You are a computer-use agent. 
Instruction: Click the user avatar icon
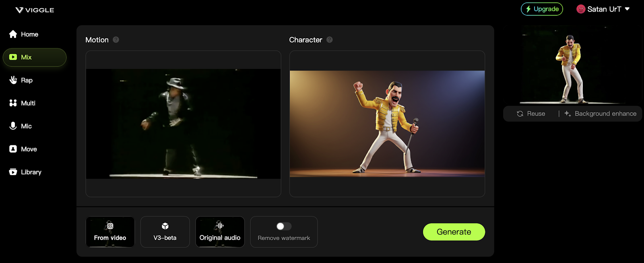tap(581, 9)
